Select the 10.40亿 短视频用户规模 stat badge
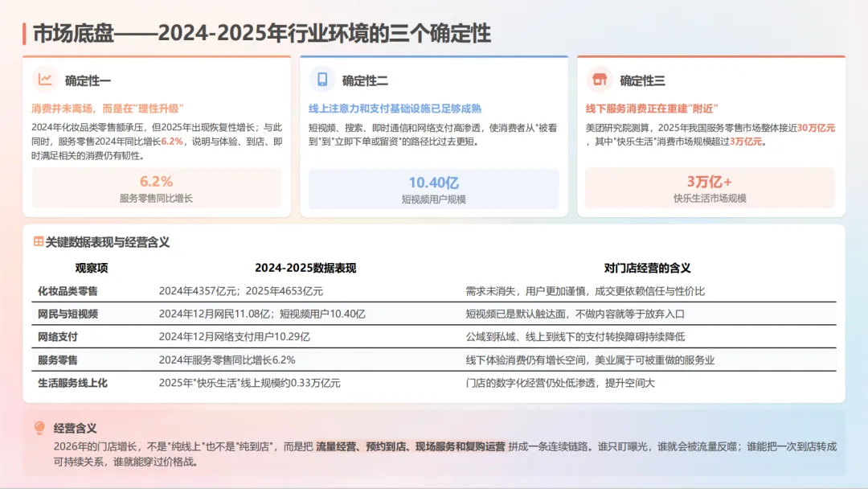868x489 pixels. point(434,187)
